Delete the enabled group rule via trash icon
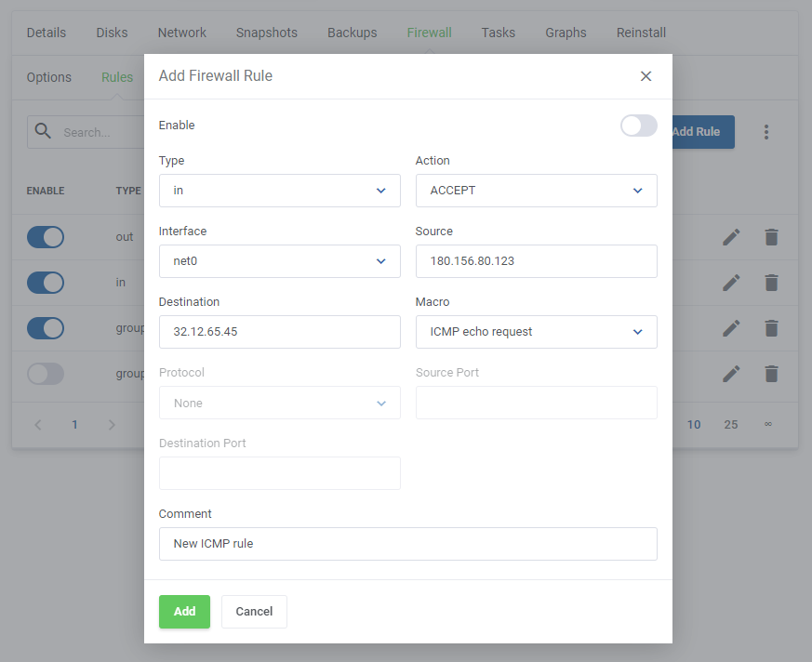812x662 pixels. 772,328
